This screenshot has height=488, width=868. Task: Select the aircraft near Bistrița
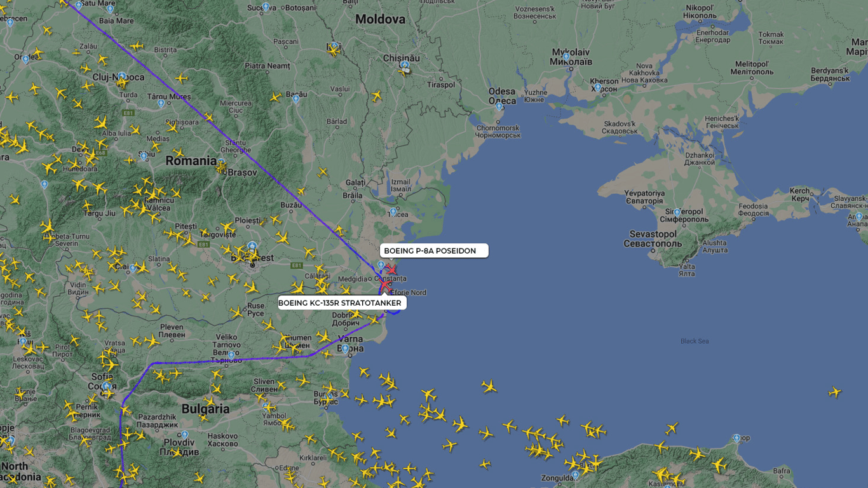pos(137,46)
